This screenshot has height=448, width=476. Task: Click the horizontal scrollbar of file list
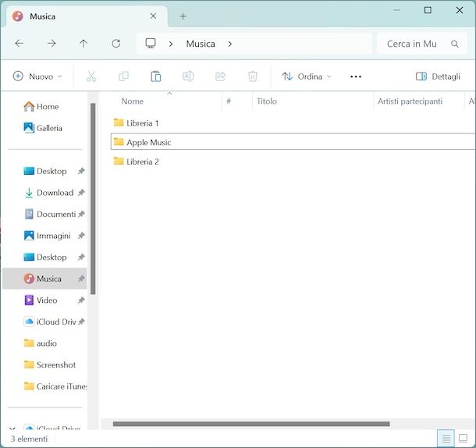tap(251, 424)
